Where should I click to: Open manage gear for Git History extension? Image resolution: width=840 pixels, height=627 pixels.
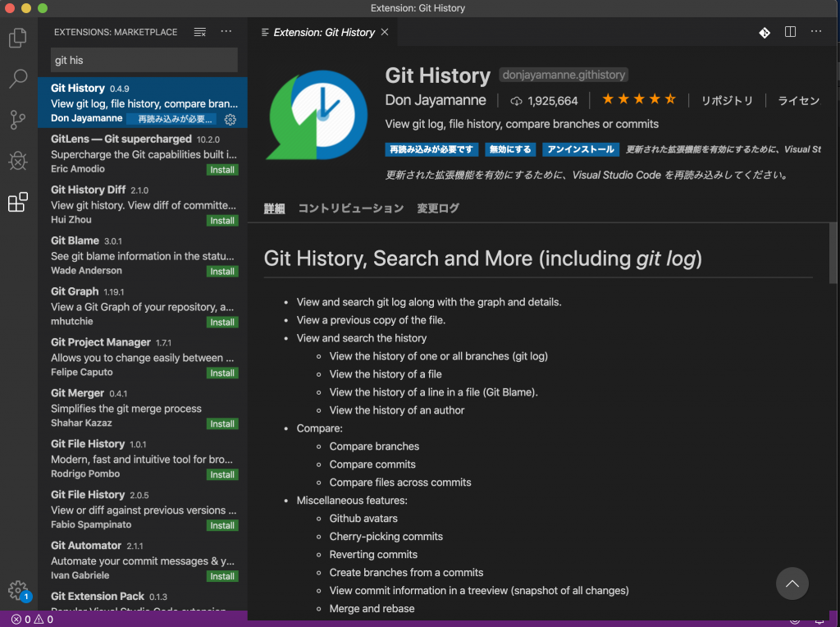click(x=231, y=119)
